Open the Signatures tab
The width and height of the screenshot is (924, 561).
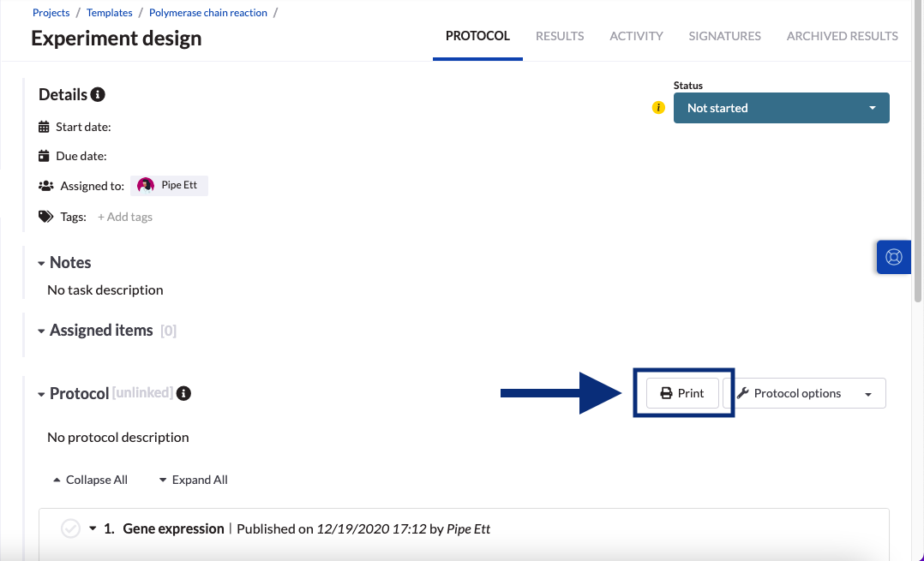[x=724, y=36]
